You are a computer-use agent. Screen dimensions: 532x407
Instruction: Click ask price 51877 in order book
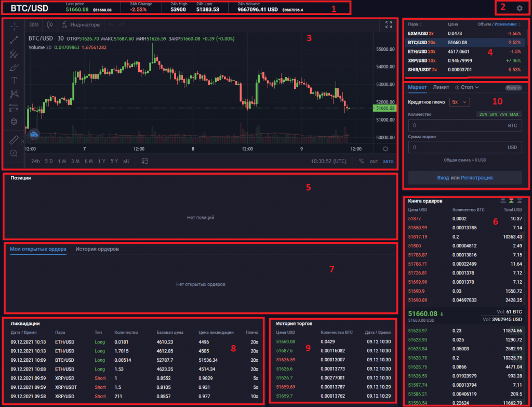pos(414,219)
